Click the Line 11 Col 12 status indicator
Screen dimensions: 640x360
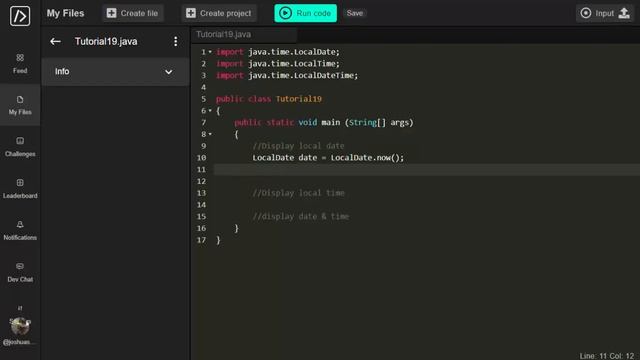[607, 356]
